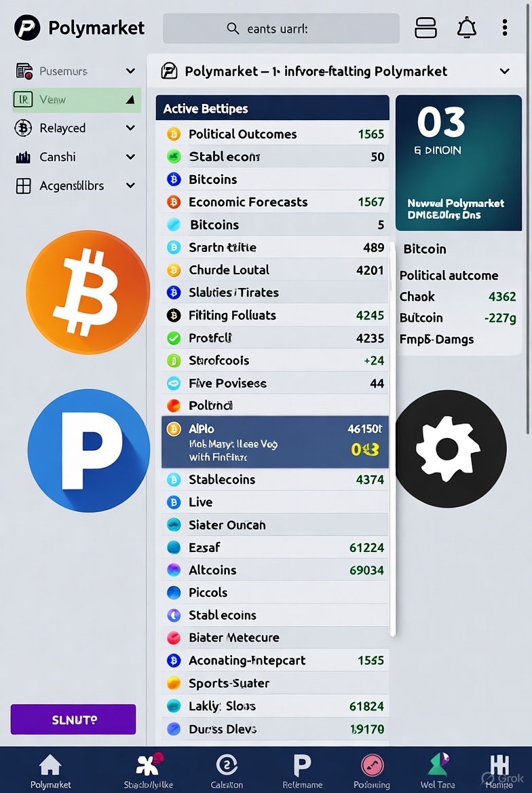Open the Political Outcomes list entry
This screenshot has height=793, width=532.
[x=275, y=134]
